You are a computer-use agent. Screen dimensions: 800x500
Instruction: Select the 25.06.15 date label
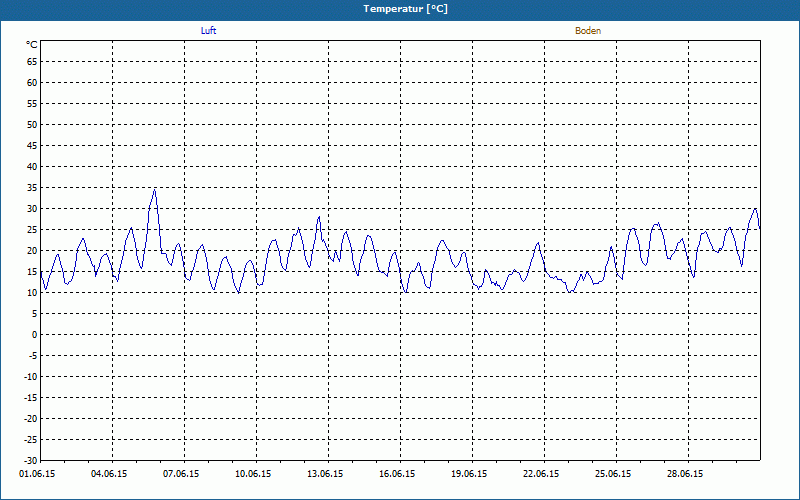pyautogui.click(x=613, y=474)
